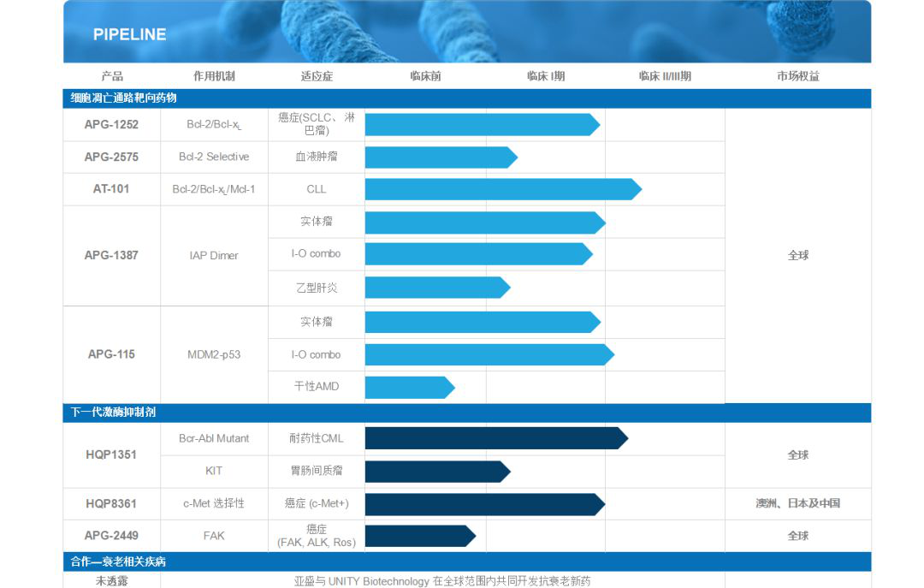Click the 市场权益 column header
The height and width of the screenshot is (588, 924).
[x=798, y=75]
